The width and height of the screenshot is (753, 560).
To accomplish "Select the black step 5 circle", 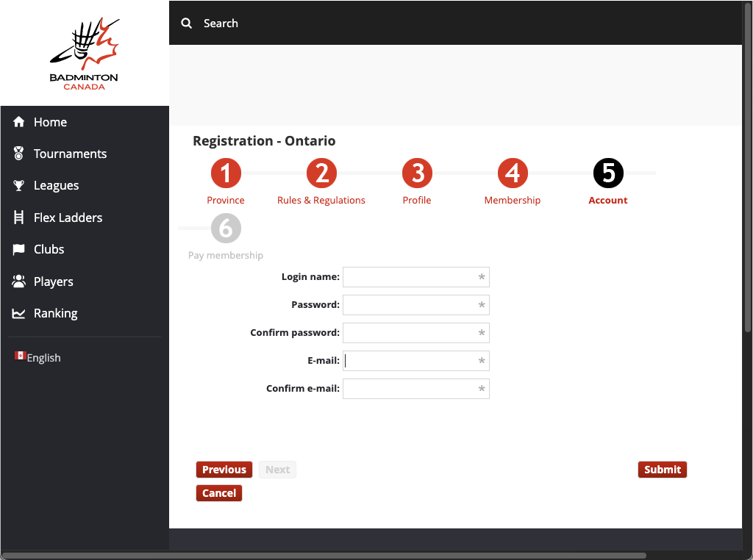I will (608, 173).
